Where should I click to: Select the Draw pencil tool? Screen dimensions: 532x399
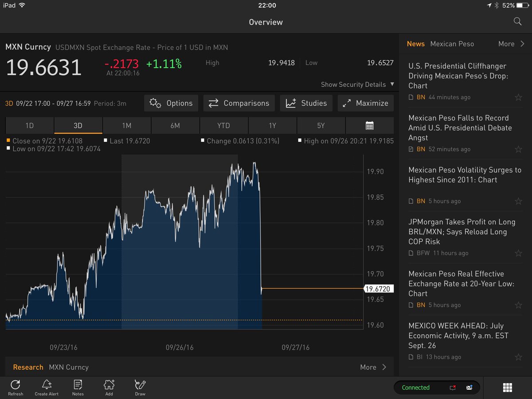click(140, 387)
